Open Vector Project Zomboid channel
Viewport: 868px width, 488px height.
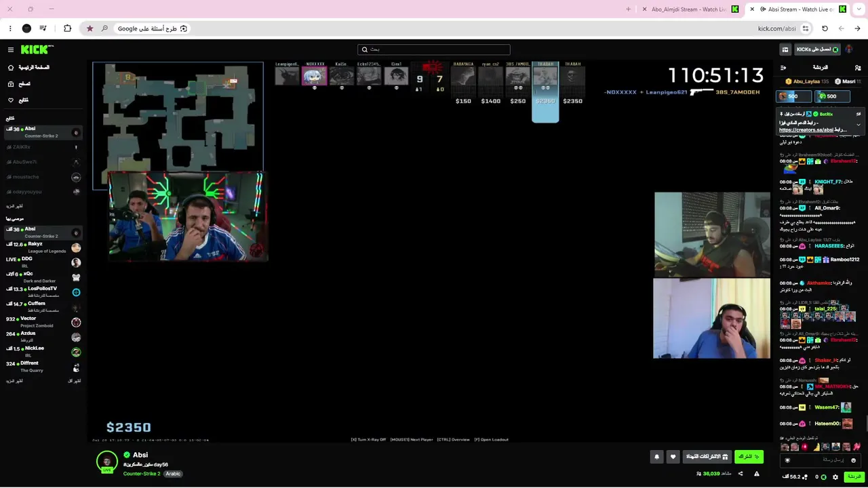[43, 322]
